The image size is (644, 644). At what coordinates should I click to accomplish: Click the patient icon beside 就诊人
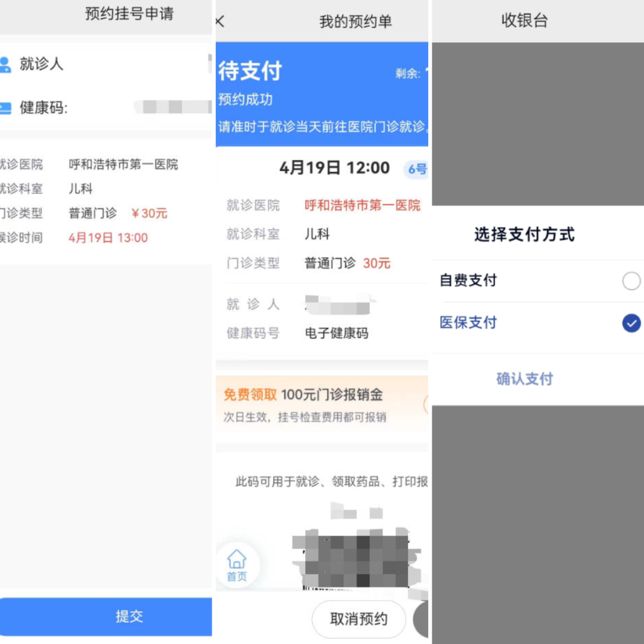pyautogui.click(x=5, y=64)
